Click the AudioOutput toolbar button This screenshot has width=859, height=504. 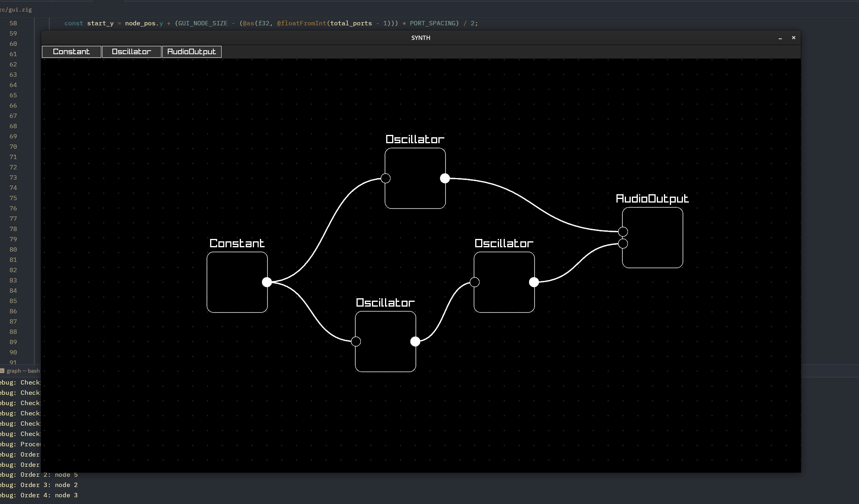[192, 52]
